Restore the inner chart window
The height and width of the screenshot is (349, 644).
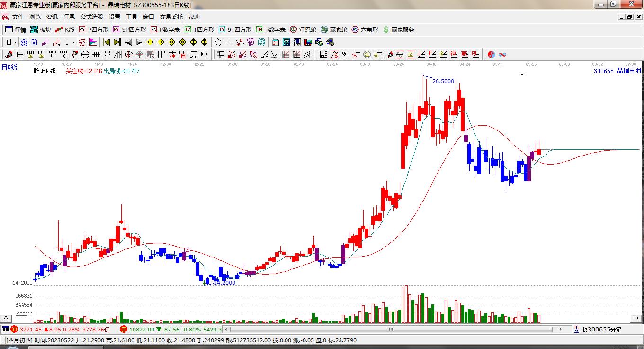629,17
